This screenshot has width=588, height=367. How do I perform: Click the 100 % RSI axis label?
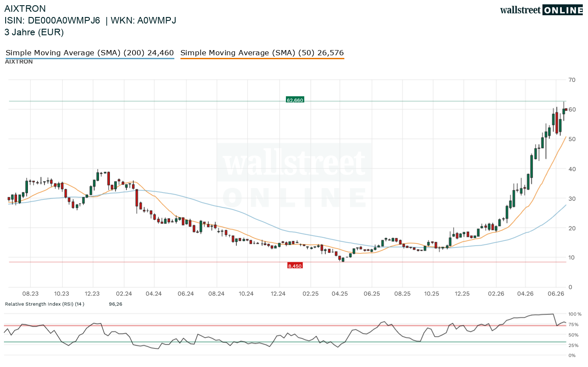click(x=575, y=314)
